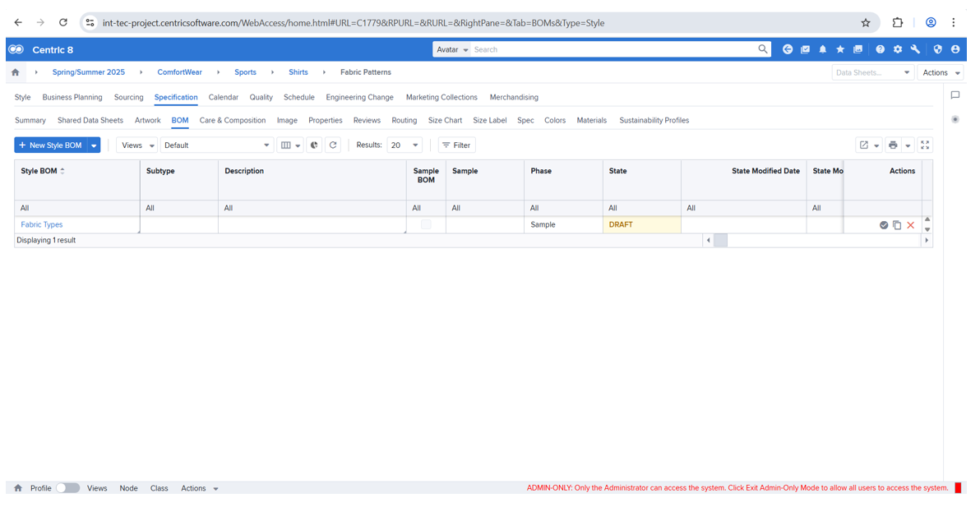Open browser extensions puzzle icon
Viewport: 980px width, 507px height.
[898, 22]
